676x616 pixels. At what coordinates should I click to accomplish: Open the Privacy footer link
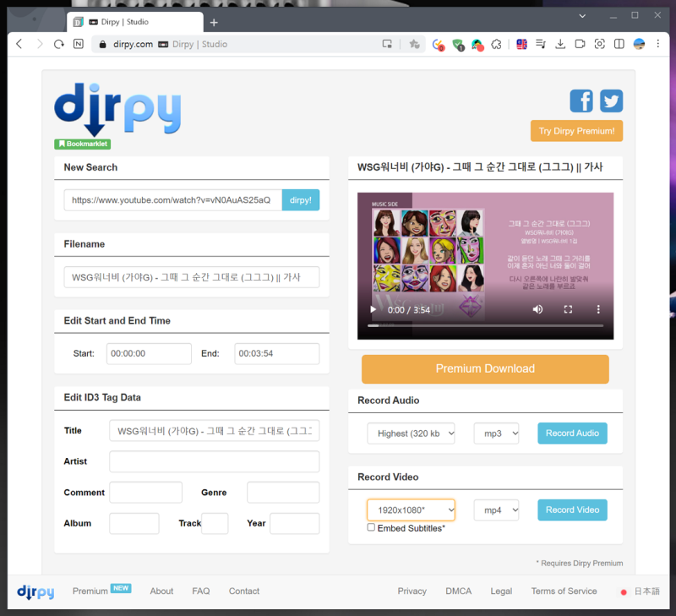pyautogui.click(x=412, y=591)
